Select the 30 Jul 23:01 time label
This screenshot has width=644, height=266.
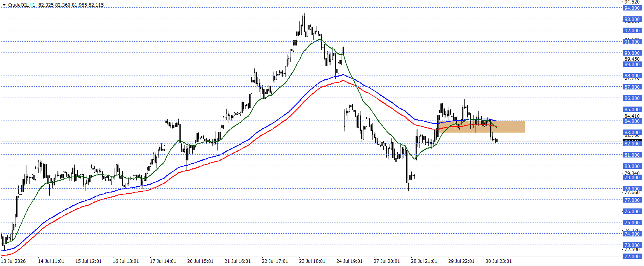point(499,261)
